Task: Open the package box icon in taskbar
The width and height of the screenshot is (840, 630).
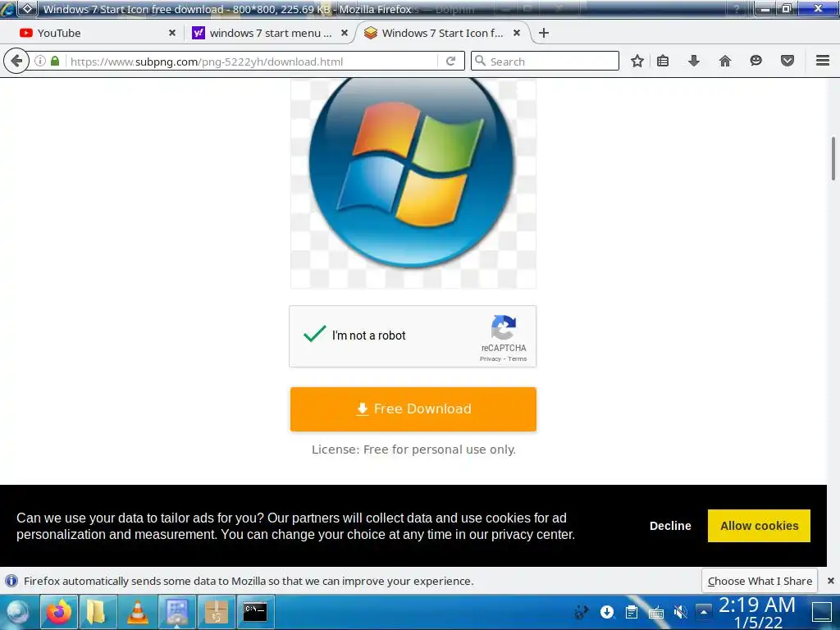Action: click(x=217, y=612)
